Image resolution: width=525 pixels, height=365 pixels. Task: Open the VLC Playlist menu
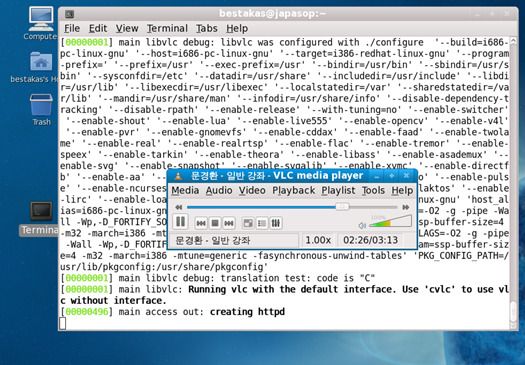(x=338, y=190)
